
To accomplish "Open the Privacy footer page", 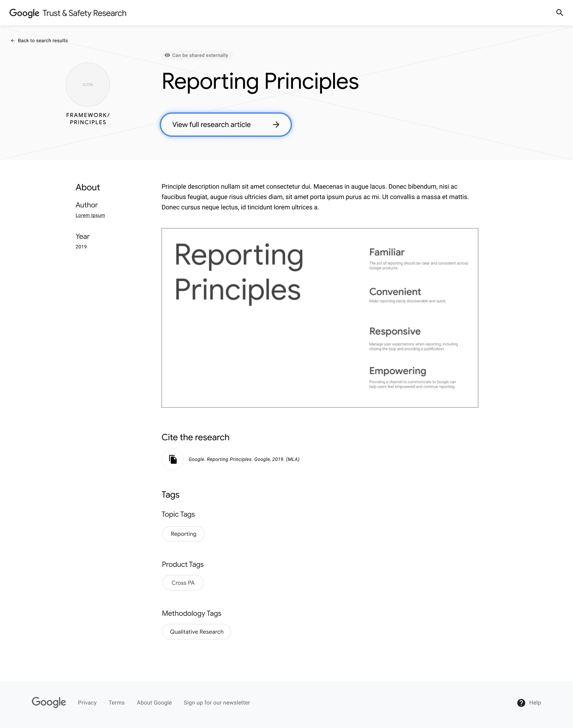I will point(87,703).
